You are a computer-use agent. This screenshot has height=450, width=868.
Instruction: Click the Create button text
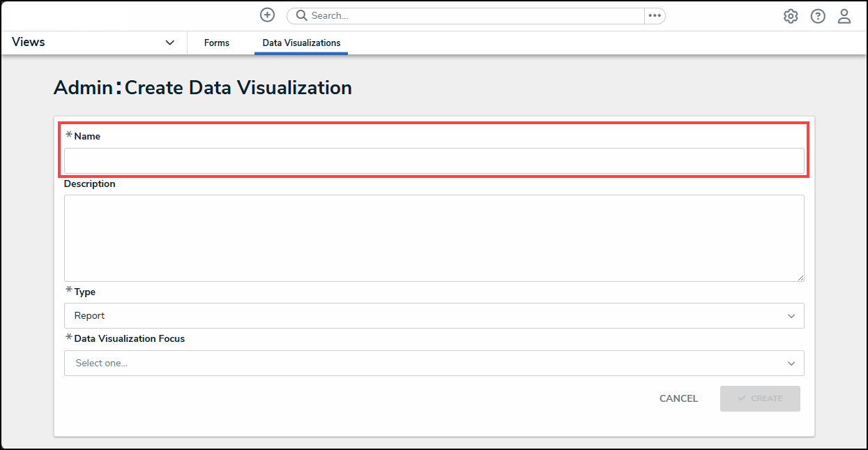767,398
